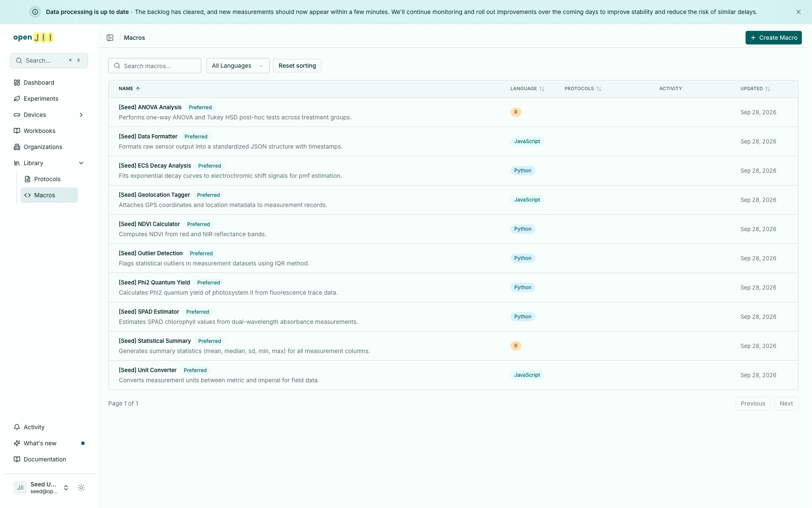Select Macros under Library
812x508 pixels.
[49, 195]
